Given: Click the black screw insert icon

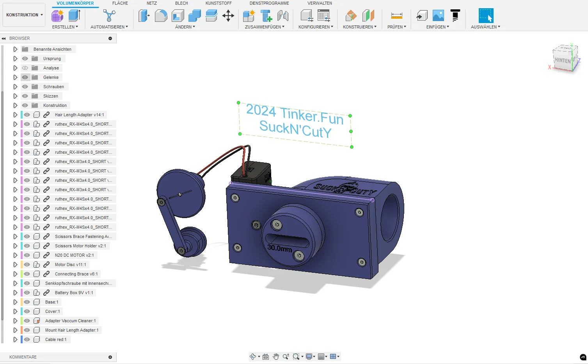Looking at the screenshot, I should tap(455, 16).
